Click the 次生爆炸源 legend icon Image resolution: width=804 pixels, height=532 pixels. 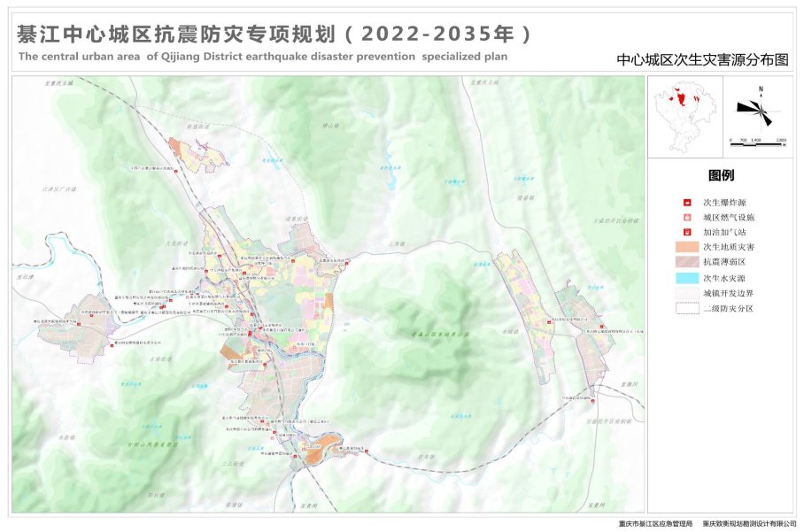click(686, 203)
